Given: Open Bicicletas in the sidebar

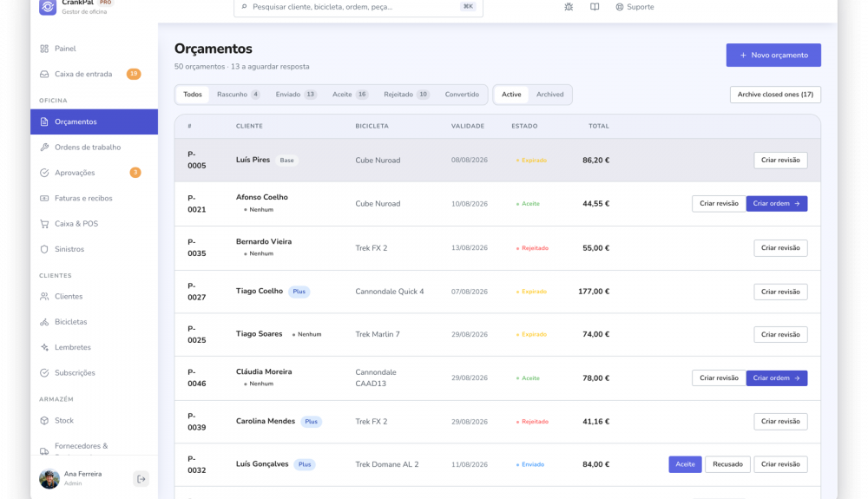Looking at the screenshot, I should pos(94,322).
